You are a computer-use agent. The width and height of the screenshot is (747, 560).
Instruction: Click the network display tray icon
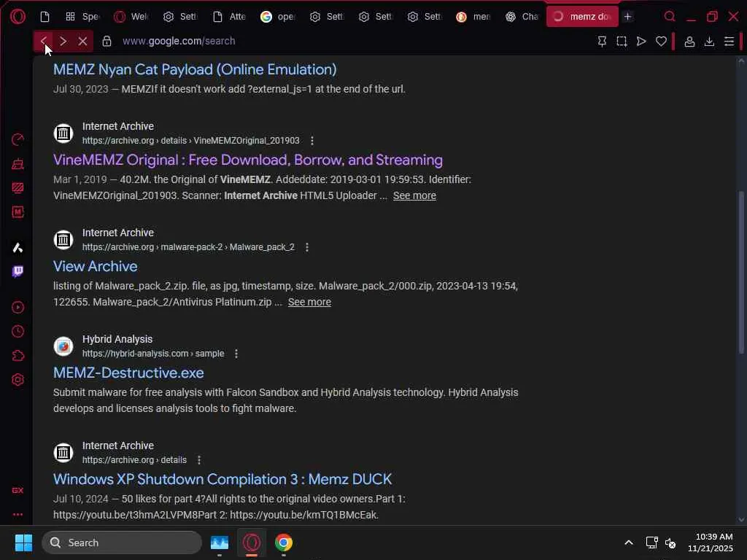tap(651, 542)
